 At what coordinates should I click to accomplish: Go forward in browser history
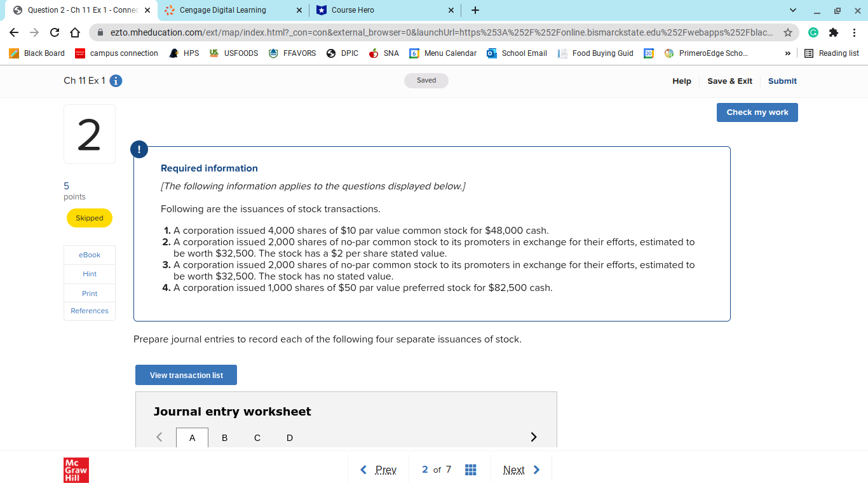tap(34, 32)
